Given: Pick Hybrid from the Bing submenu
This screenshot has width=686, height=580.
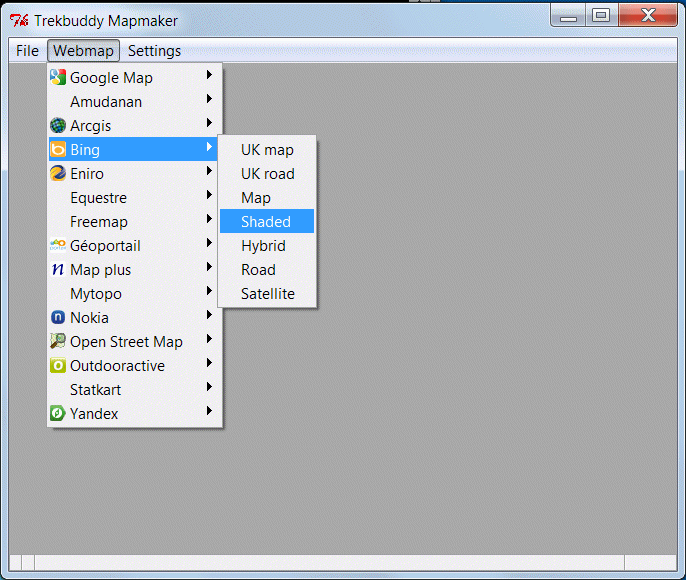Looking at the screenshot, I should tap(263, 246).
